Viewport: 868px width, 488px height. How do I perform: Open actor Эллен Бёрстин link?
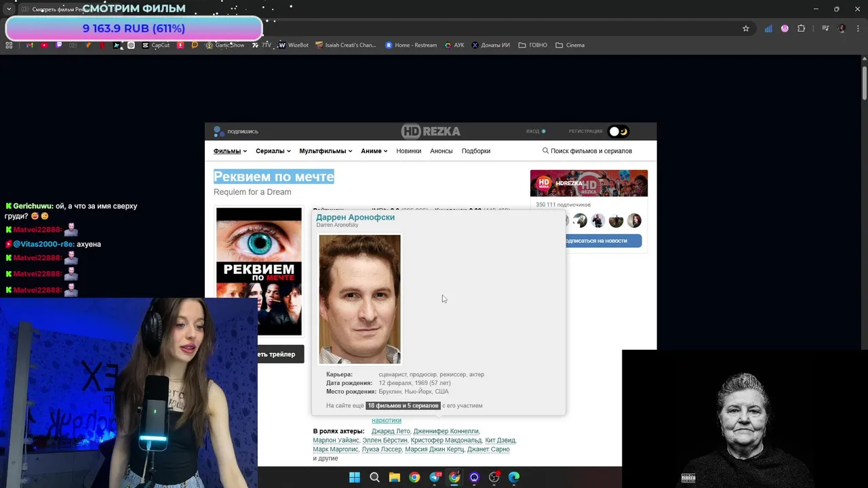[x=384, y=441]
